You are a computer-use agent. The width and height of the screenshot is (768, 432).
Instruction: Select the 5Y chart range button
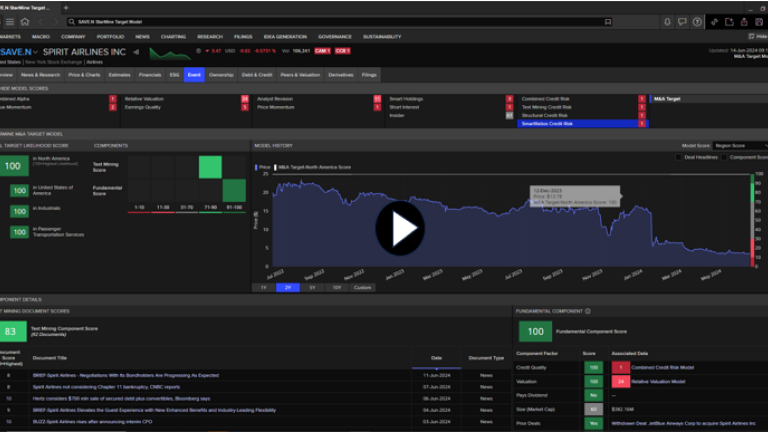tap(313, 287)
